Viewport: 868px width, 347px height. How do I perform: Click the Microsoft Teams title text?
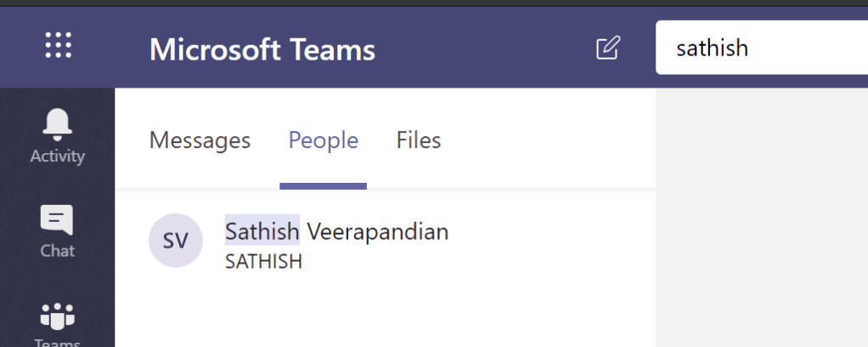[262, 49]
